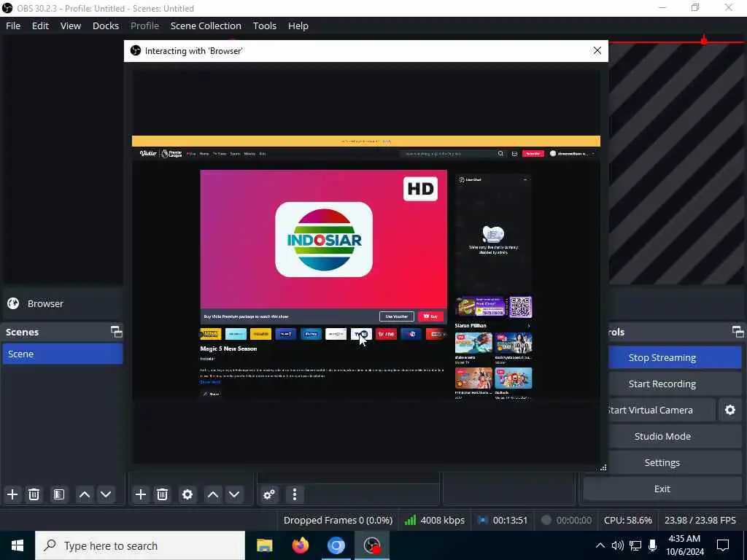Open the Vidio inbox icon beside search
The image size is (747, 560).
[514, 154]
